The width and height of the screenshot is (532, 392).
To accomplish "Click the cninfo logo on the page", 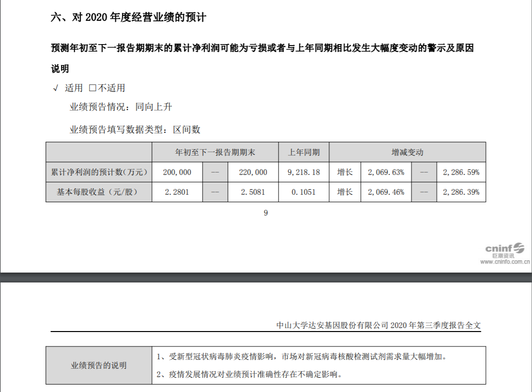I will tap(504, 248).
